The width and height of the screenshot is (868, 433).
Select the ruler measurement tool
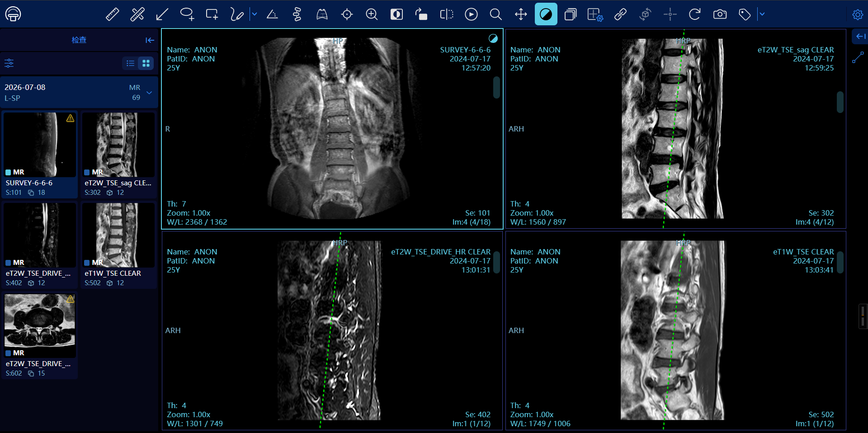(112, 14)
